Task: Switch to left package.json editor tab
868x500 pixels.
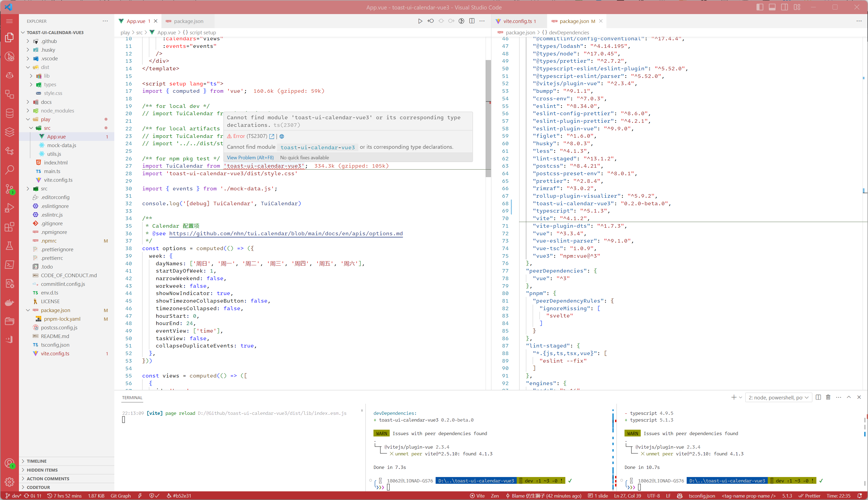Action: (188, 21)
